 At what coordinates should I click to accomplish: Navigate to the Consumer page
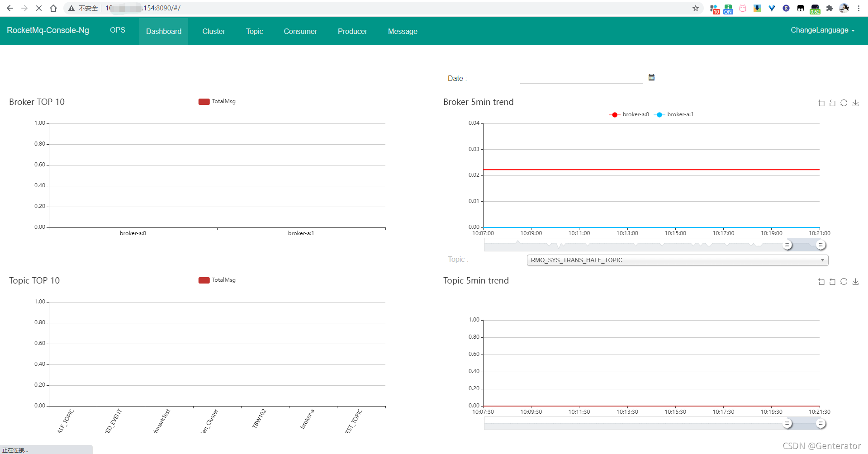coord(300,31)
